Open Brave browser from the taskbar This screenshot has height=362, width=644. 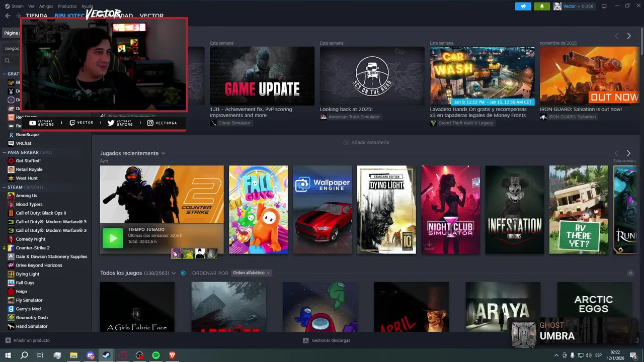coord(173,355)
